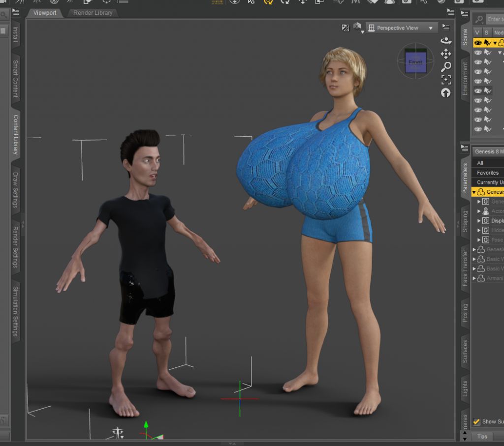Click the collapse handle on right pane edge
The height and width of the screenshot is (446, 504).
pyautogui.click(x=458, y=223)
